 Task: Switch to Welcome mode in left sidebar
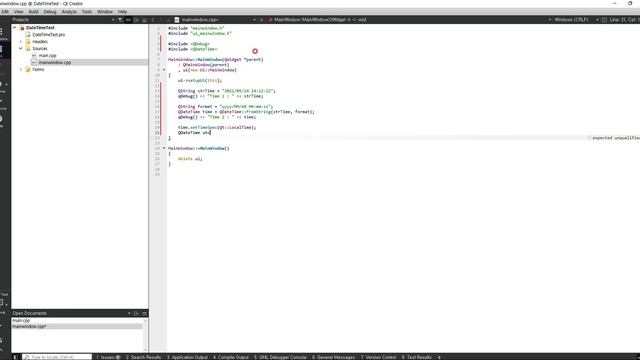click(x=2, y=33)
